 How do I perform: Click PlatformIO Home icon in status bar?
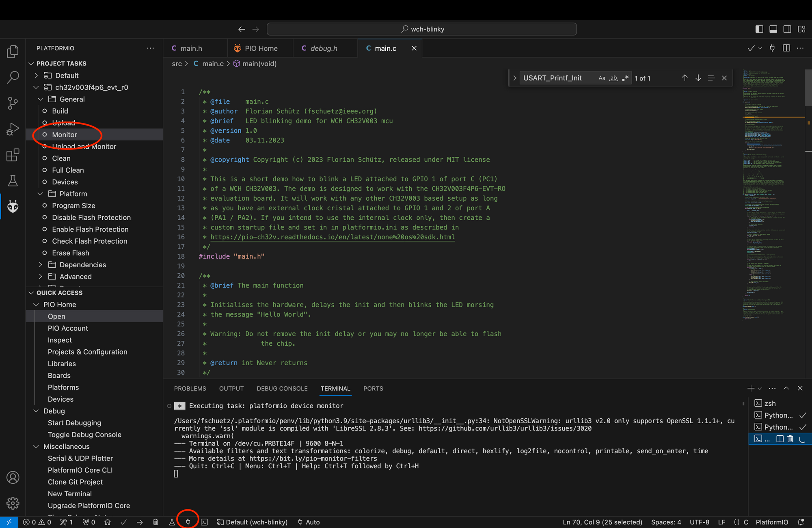[108, 522]
